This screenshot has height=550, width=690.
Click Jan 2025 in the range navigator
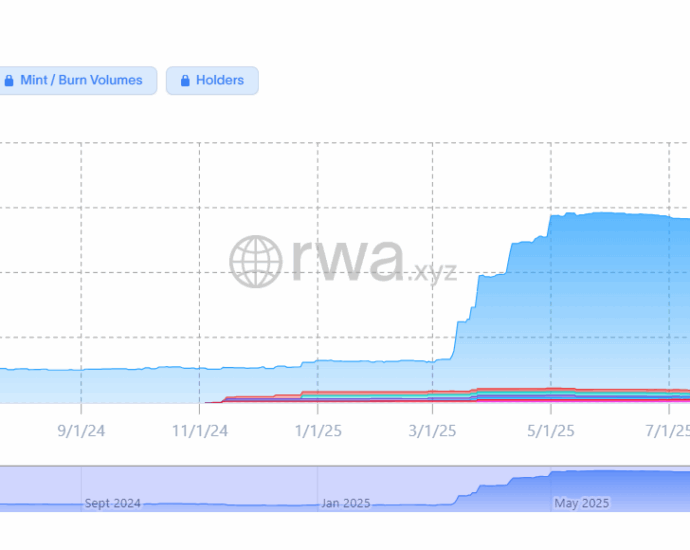346,503
